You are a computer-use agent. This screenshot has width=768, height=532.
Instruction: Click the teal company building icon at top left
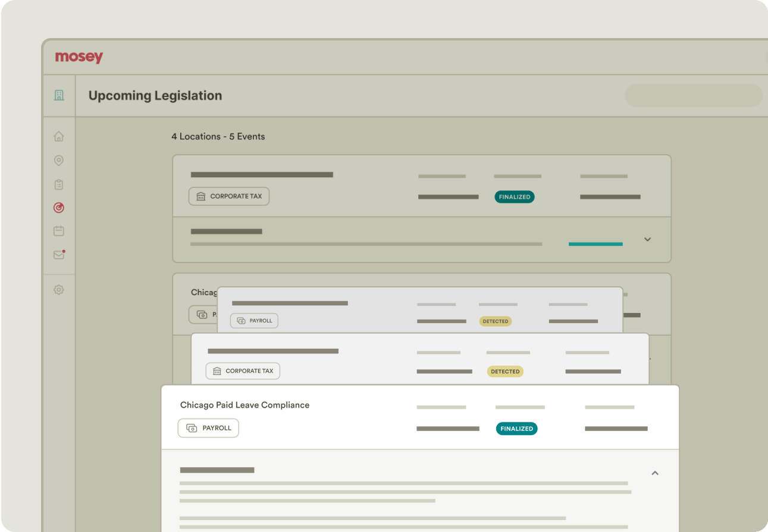point(58,94)
